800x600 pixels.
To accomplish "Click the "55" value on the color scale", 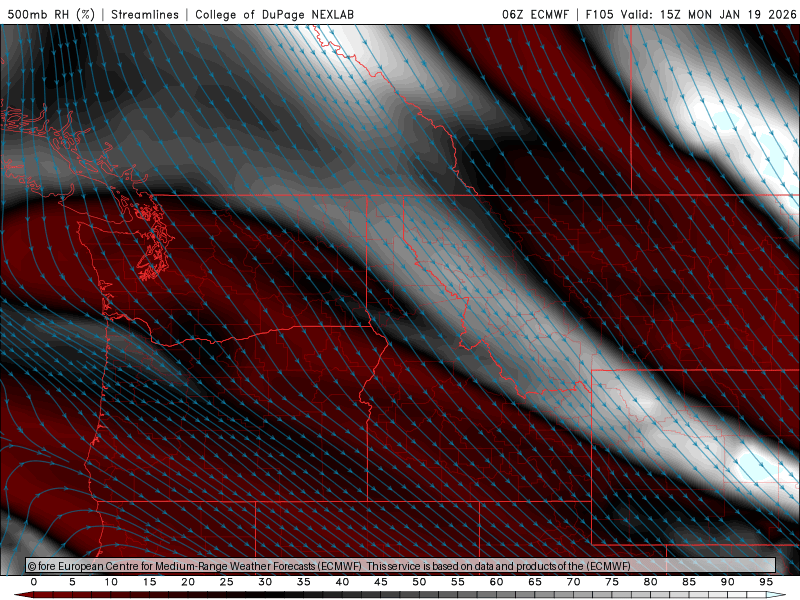I will pos(458,582).
